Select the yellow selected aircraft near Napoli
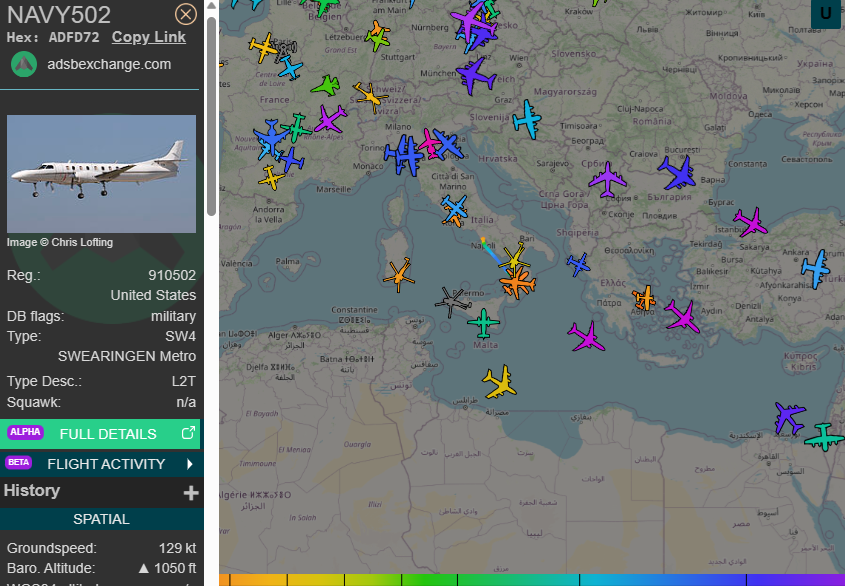The height and width of the screenshot is (586, 845). point(515,259)
